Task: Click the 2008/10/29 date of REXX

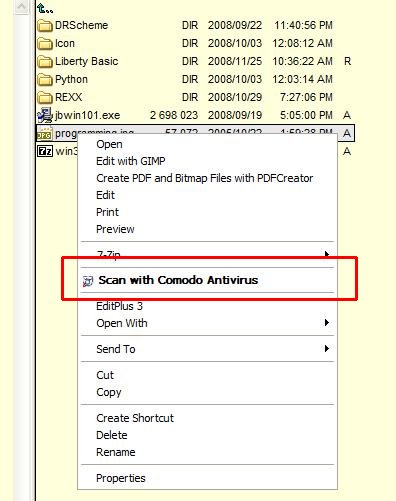Action: click(x=235, y=97)
